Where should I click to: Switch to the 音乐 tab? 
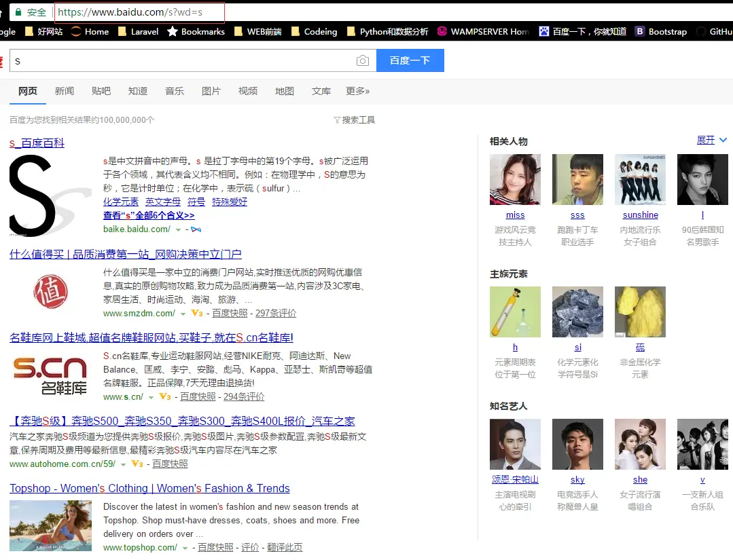click(175, 91)
